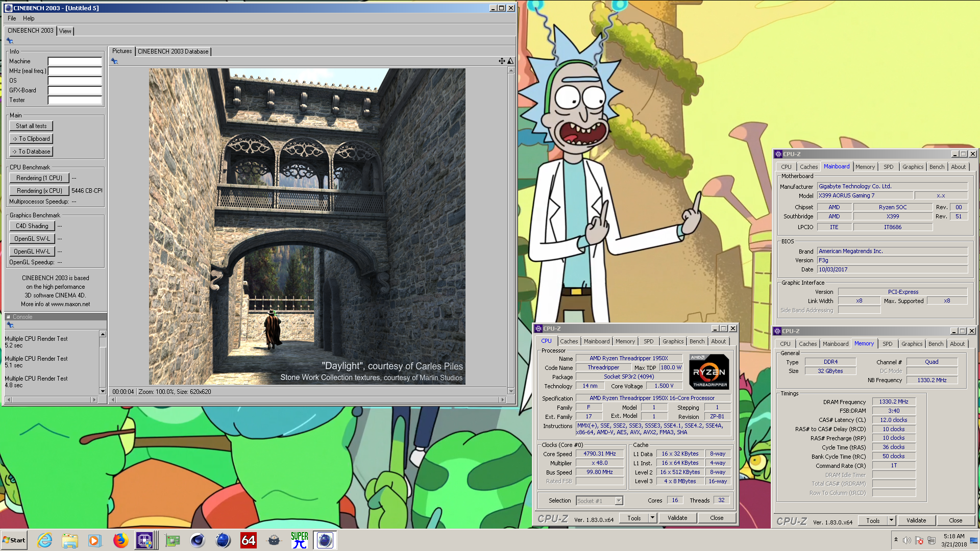Open Tools dropdown arrow in CPU tab CPU-Z window
Viewport: 980px width, 551px height.
click(652, 518)
